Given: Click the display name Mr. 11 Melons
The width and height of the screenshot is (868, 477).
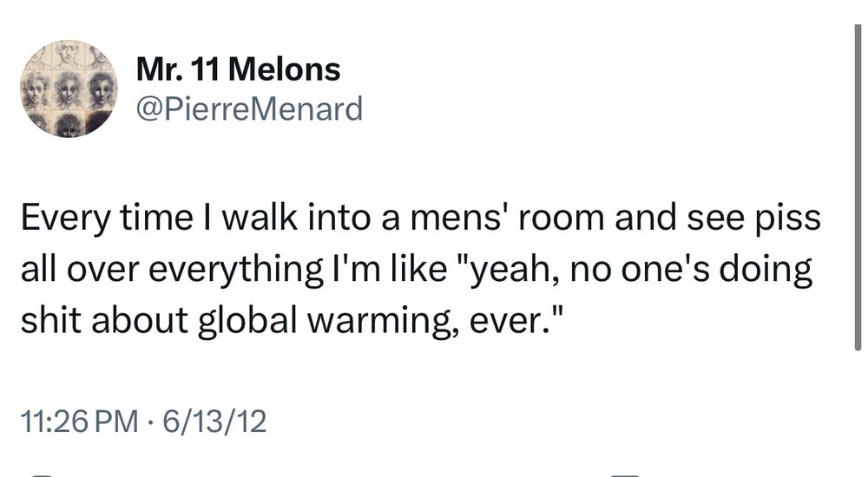Looking at the screenshot, I should 238,69.
